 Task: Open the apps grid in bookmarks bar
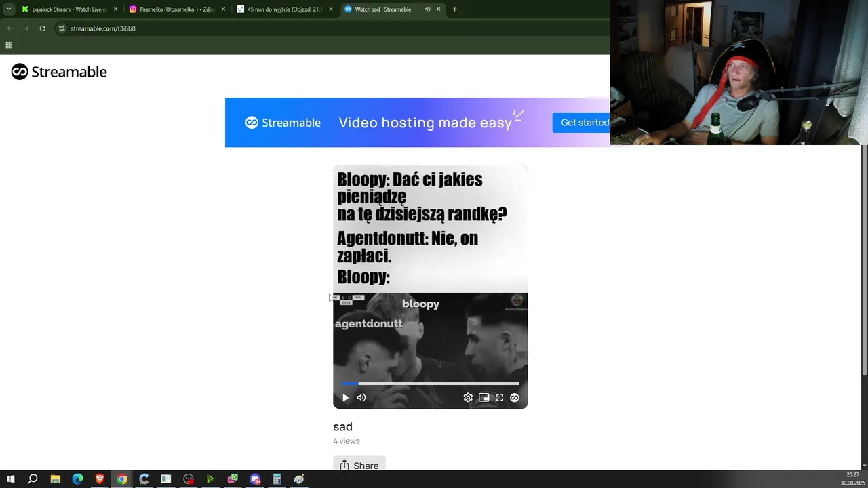click(9, 45)
